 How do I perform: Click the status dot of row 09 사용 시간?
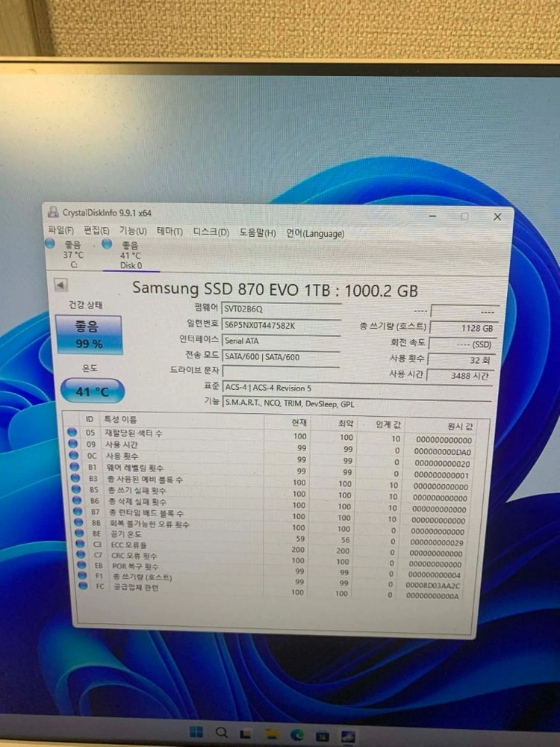click(x=73, y=444)
